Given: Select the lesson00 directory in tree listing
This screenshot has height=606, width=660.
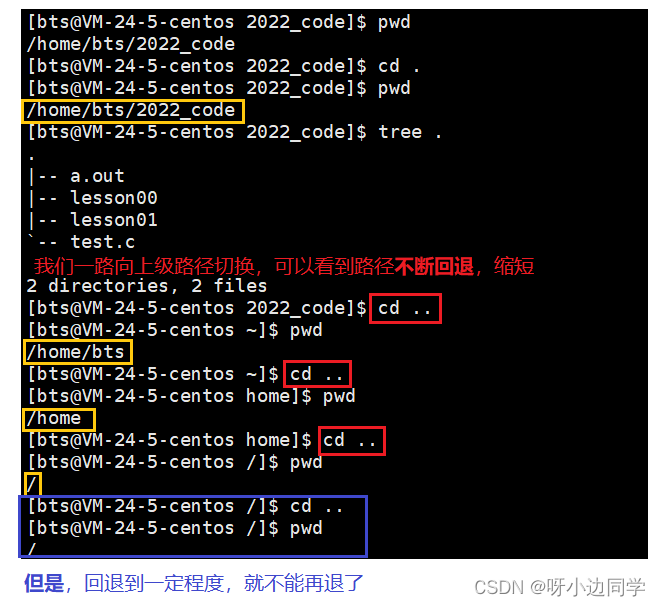Looking at the screenshot, I should (114, 198).
